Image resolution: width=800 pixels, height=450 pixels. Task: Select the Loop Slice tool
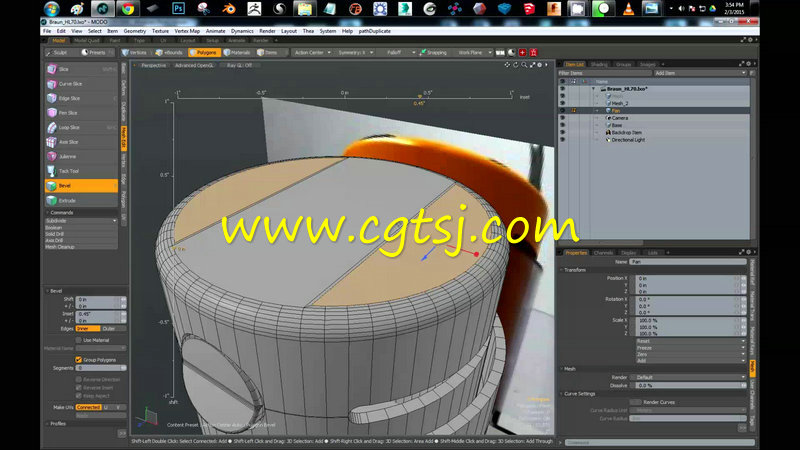coord(81,128)
